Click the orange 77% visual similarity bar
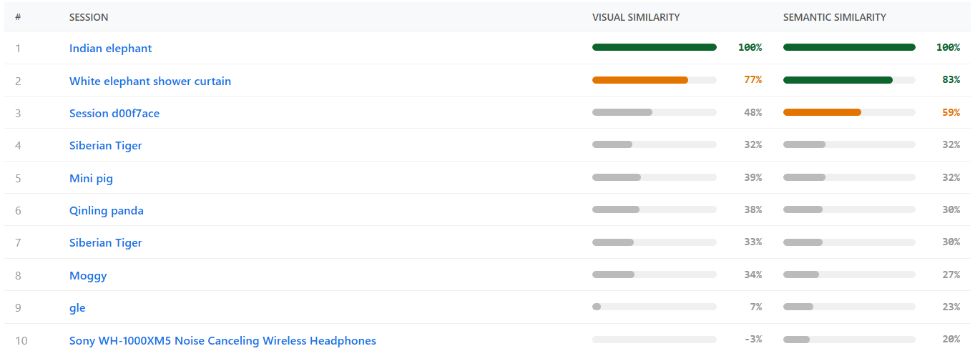Image resolution: width=980 pixels, height=356 pixels. tap(640, 80)
